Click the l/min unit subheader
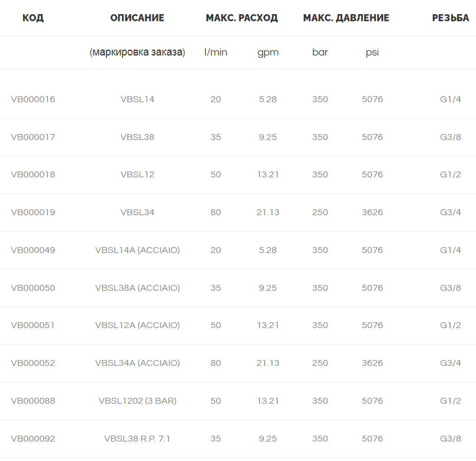Screen dimensions: 476x461 [x=216, y=52]
